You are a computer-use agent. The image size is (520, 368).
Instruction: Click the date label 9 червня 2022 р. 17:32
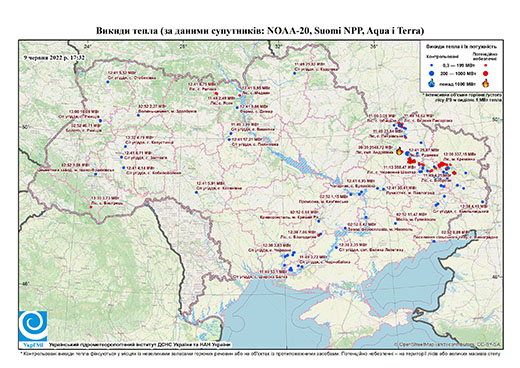point(54,57)
